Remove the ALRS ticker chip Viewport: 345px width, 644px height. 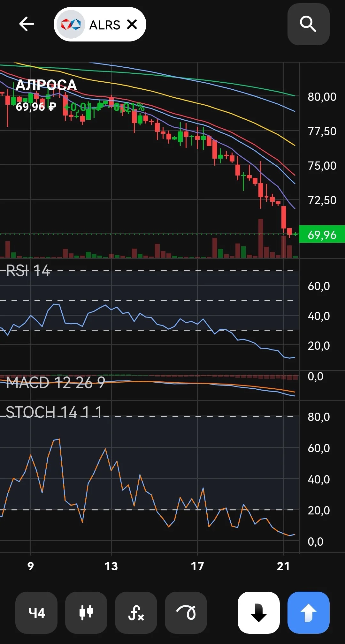132,24
